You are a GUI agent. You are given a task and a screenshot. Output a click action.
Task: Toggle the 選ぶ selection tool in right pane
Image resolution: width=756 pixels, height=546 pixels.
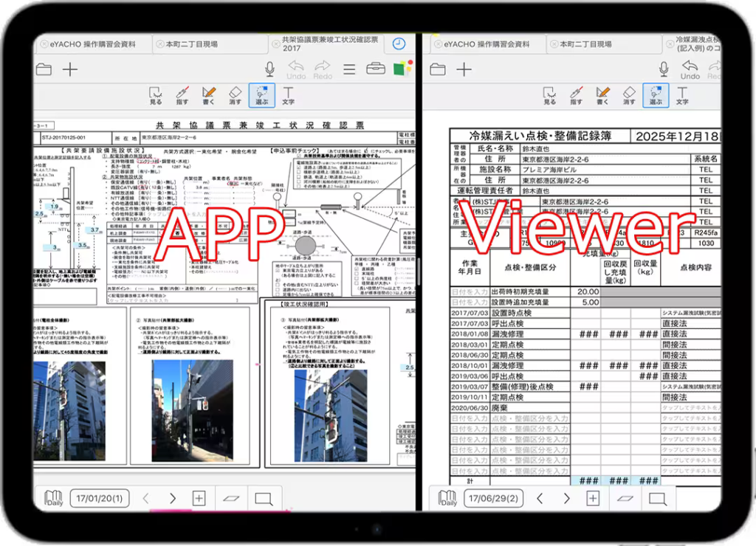coord(656,95)
